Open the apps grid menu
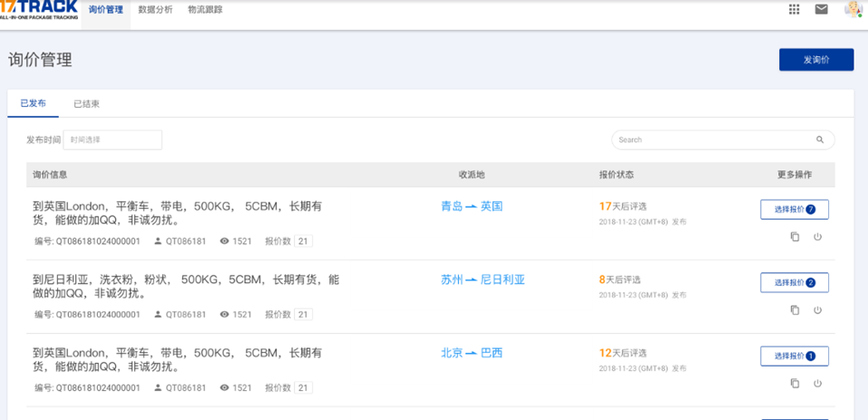Screen dimensions: 868x420 point(794,9)
